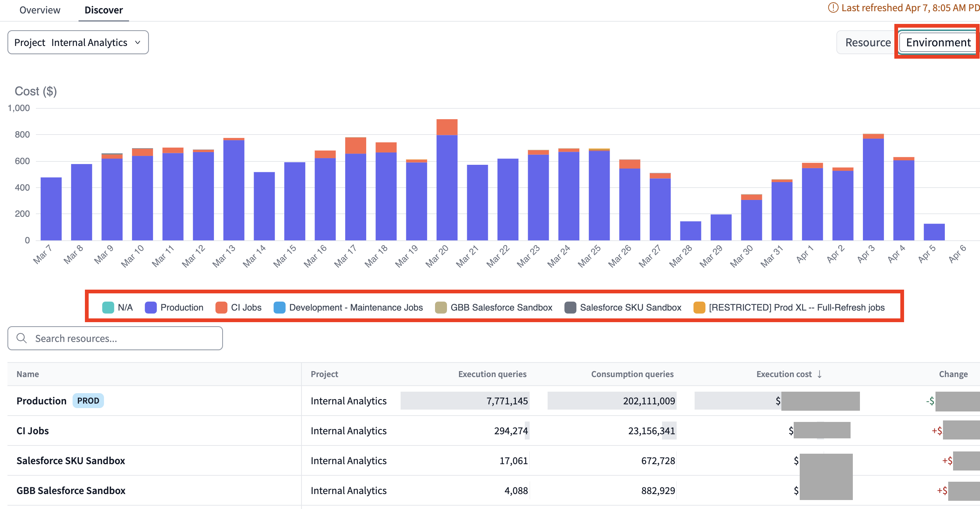Toggle the N/A legend series

[108, 308]
